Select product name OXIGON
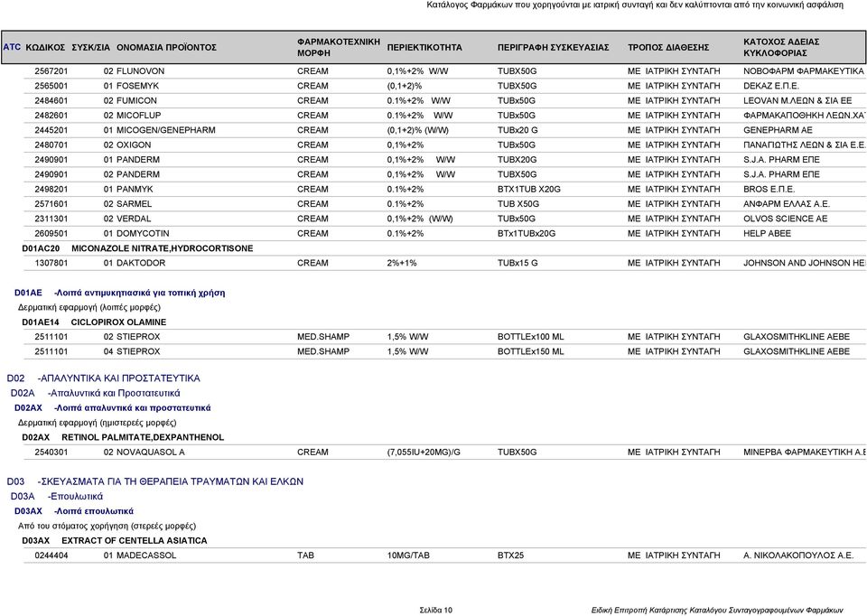867x616 pixels. (x=134, y=145)
